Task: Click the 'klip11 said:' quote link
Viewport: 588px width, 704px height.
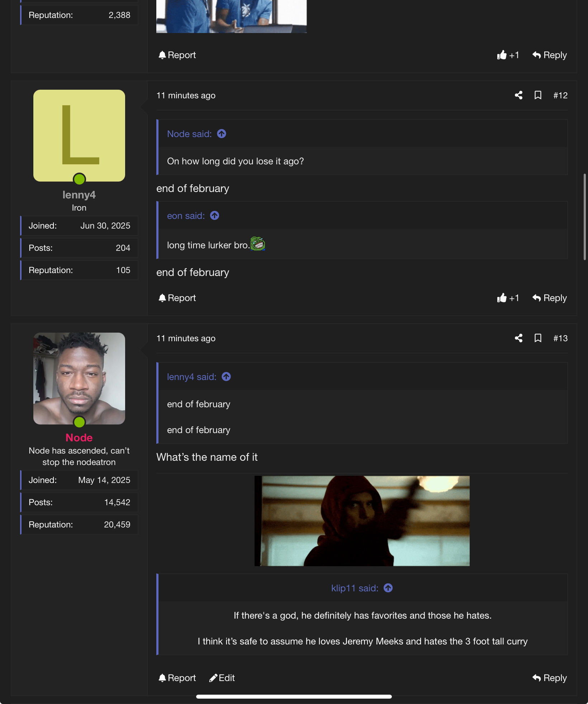Action: (x=355, y=588)
